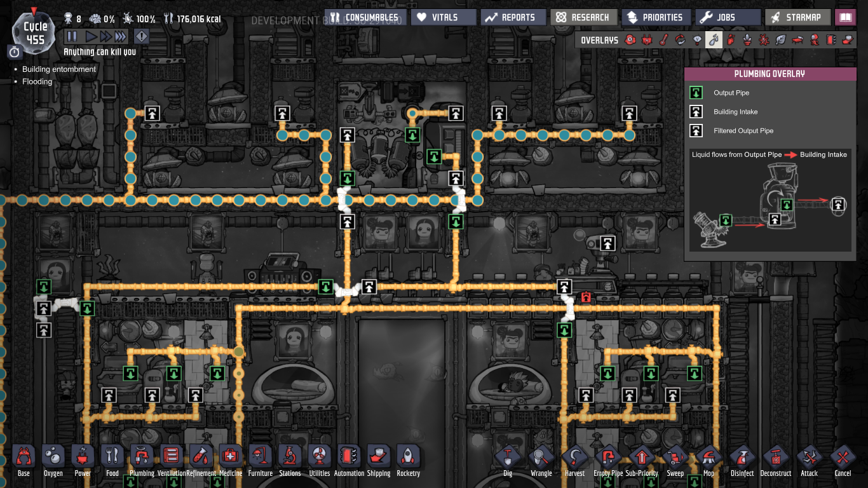Viewport: 868px width, 488px height.
Task: Switch to the Oxygen overlay
Action: [630, 40]
